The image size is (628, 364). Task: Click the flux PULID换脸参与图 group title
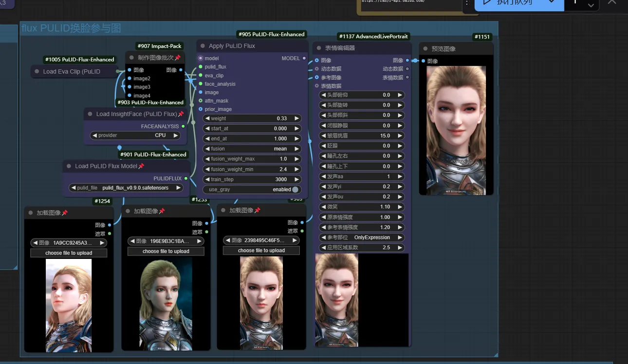(71, 28)
